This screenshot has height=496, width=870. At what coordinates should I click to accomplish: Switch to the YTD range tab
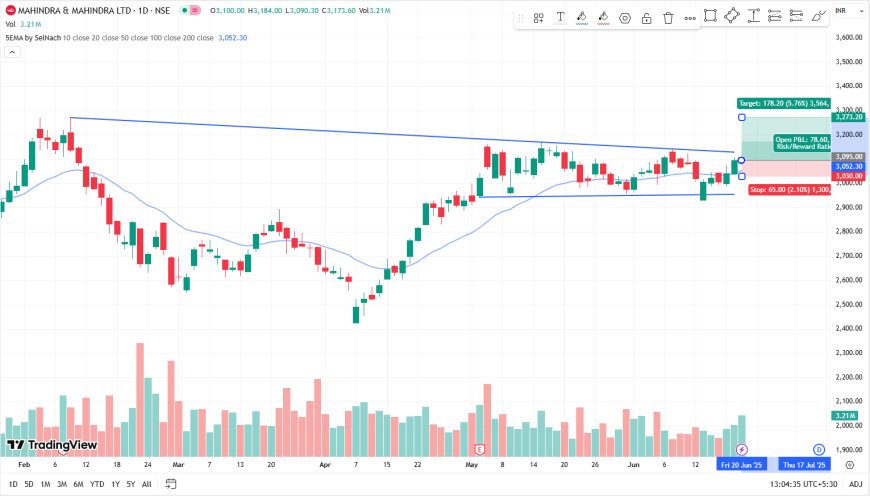tap(97, 484)
